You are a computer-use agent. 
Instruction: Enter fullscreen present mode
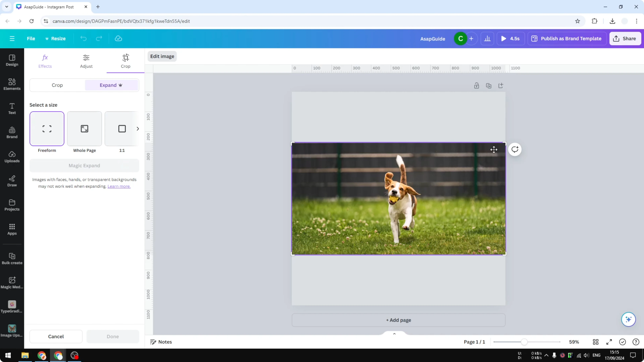(609, 342)
